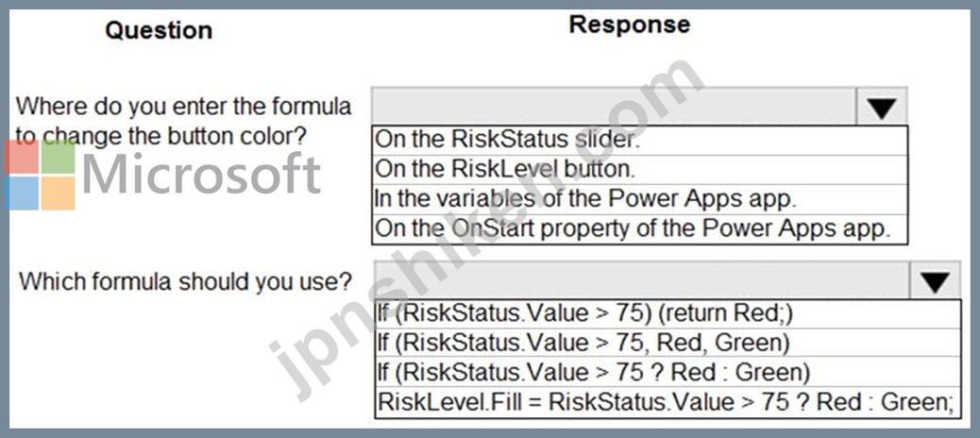Click the empty formula combo box field
The image size is (980, 438).
pos(643,280)
